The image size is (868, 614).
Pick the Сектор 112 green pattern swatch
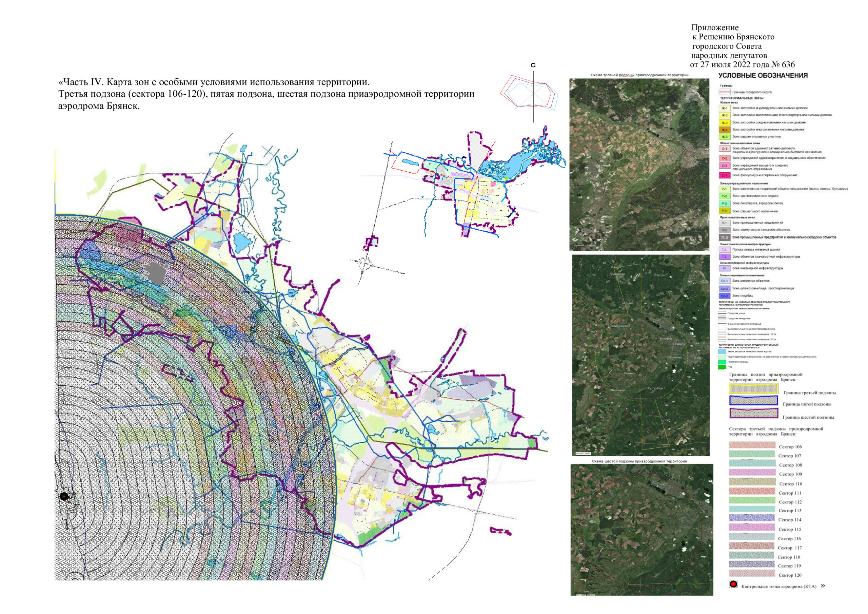(752, 500)
